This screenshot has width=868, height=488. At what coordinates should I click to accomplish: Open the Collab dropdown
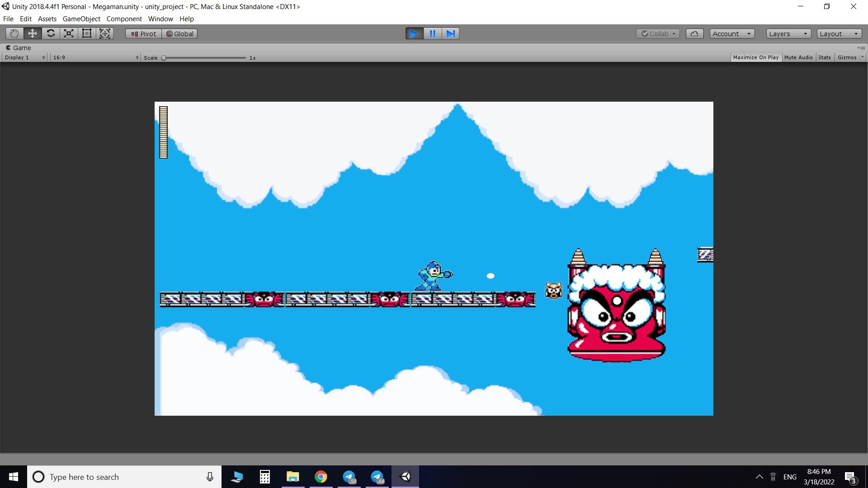[658, 34]
